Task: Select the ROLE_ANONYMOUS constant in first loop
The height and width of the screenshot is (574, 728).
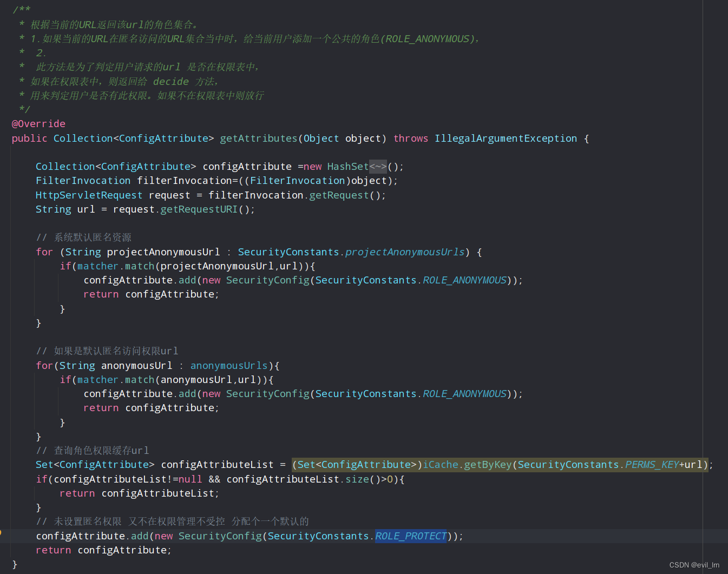Action: 464,280
